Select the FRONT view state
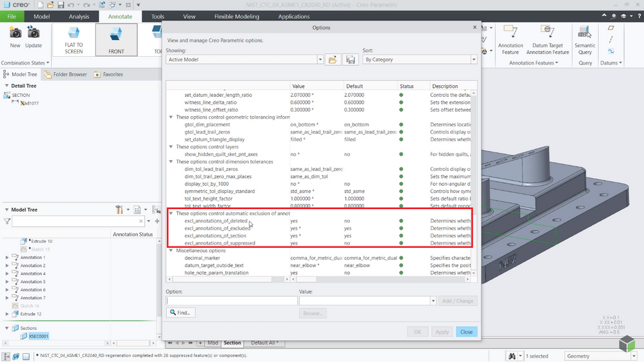The width and height of the screenshot is (644, 362). [x=116, y=39]
